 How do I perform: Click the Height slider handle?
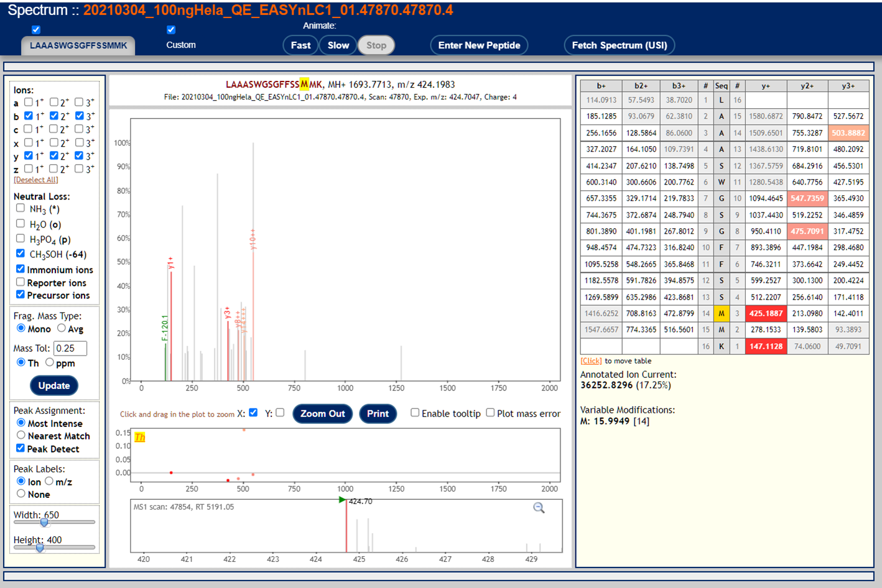[x=40, y=548]
